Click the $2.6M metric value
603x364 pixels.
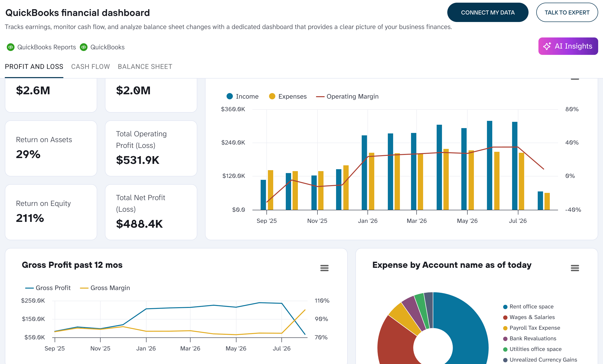(33, 90)
